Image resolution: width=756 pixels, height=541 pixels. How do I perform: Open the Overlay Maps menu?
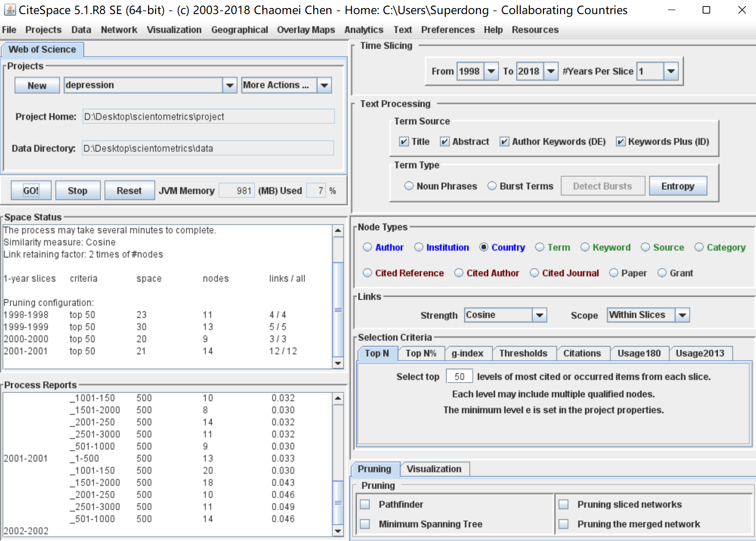click(x=306, y=30)
